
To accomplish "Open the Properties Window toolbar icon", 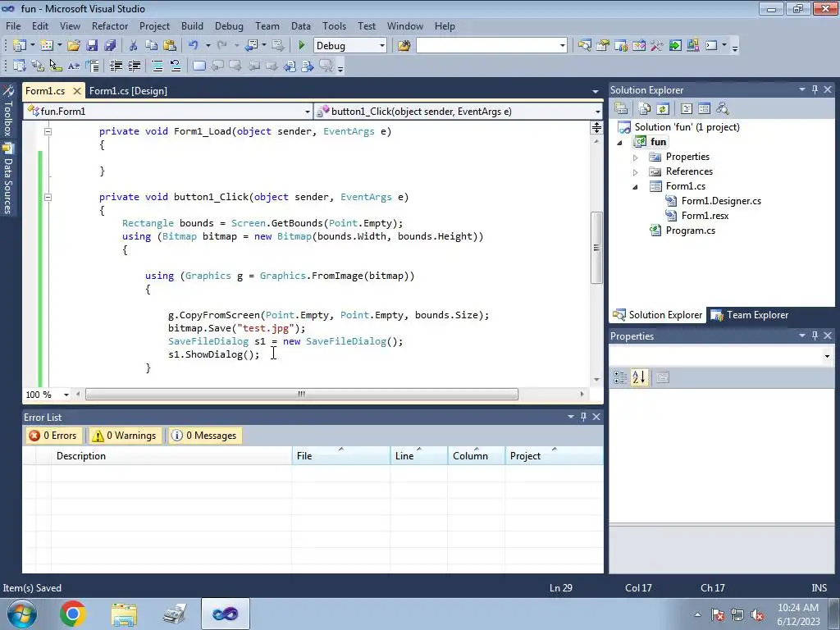I will tap(603, 46).
